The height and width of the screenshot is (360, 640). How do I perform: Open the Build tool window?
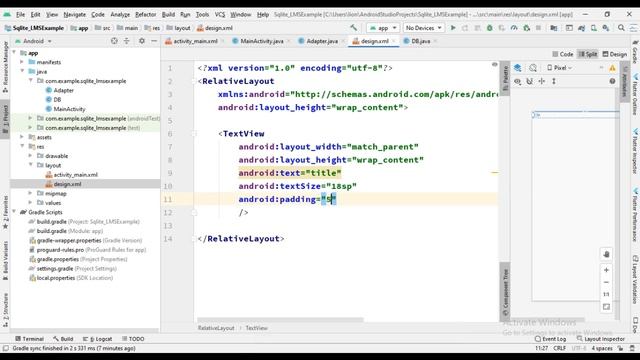click(x=63, y=339)
